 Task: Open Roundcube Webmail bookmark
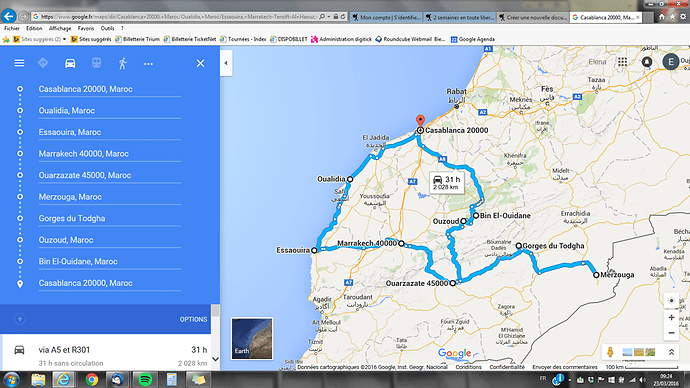[x=410, y=39]
